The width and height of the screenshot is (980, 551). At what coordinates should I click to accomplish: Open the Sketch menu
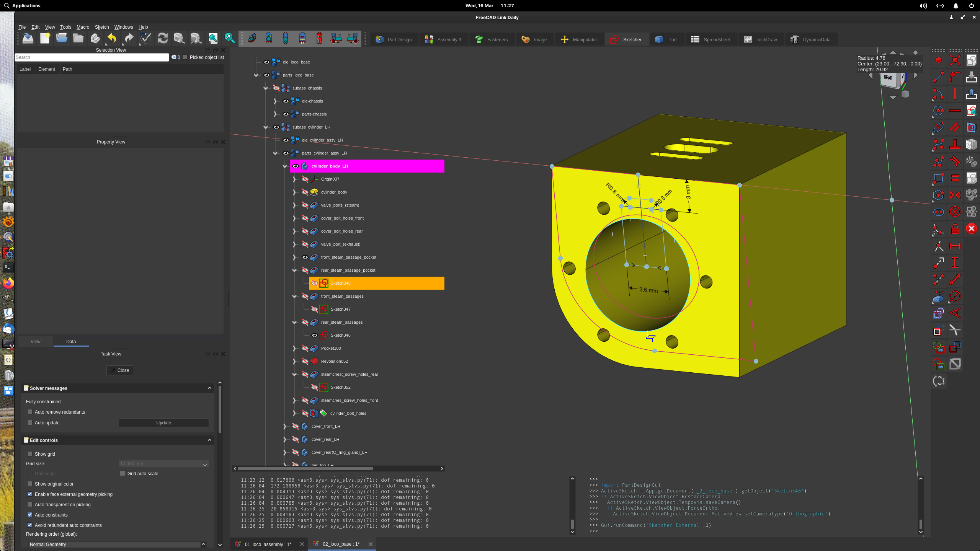(x=102, y=27)
